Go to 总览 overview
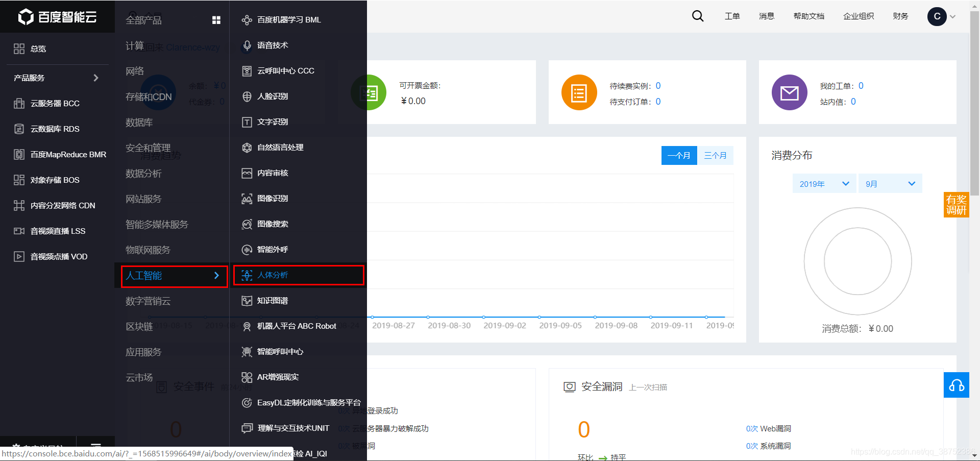This screenshot has height=461, width=980. 31,48
